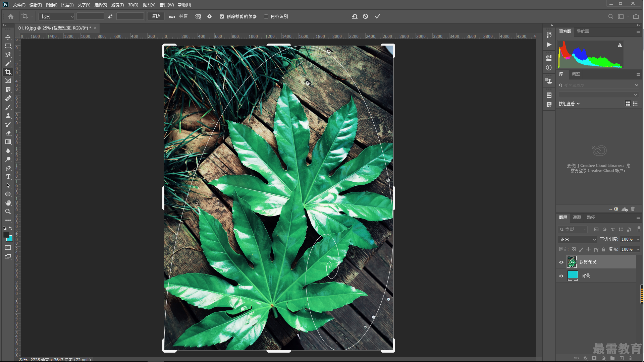Click the 裁剪预览 layer thumbnail
Screen dimensions: 644x362
[572, 262]
